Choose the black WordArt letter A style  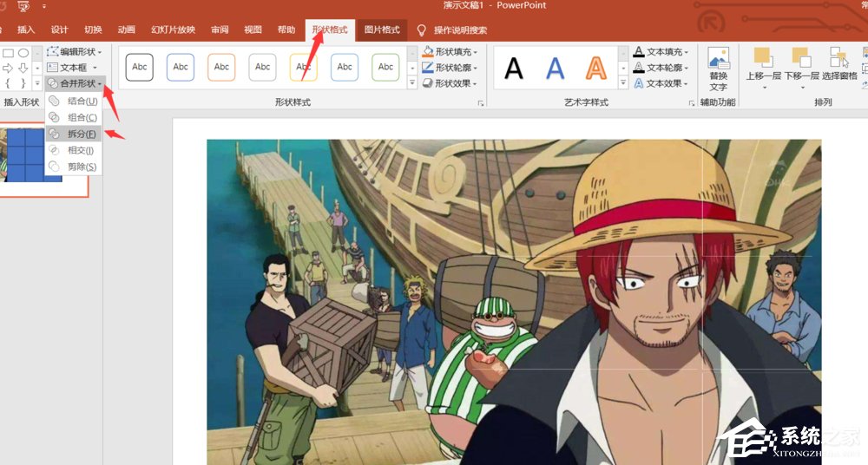(x=514, y=68)
